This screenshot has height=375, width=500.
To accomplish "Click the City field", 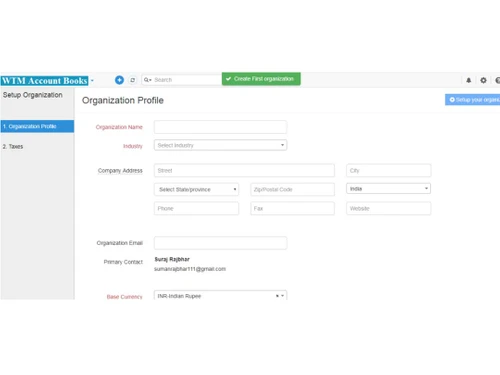I will click(x=389, y=170).
